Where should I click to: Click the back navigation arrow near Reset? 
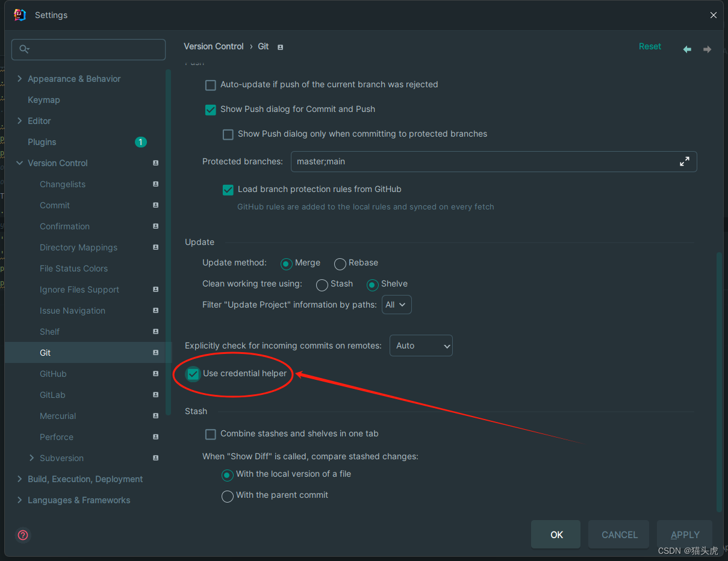point(687,49)
